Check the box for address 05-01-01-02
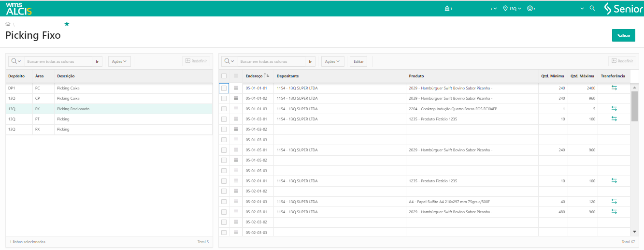644x250 pixels. tap(224, 98)
